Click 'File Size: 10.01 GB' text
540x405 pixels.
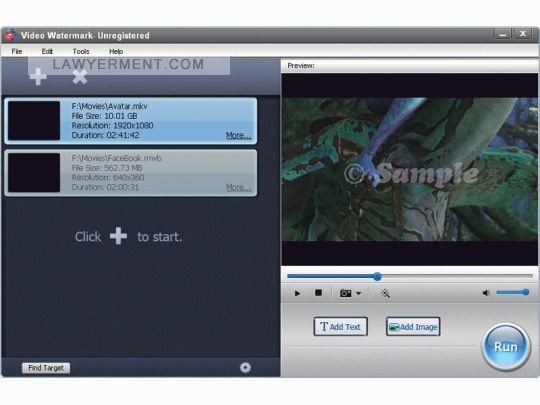click(x=104, y=116)
